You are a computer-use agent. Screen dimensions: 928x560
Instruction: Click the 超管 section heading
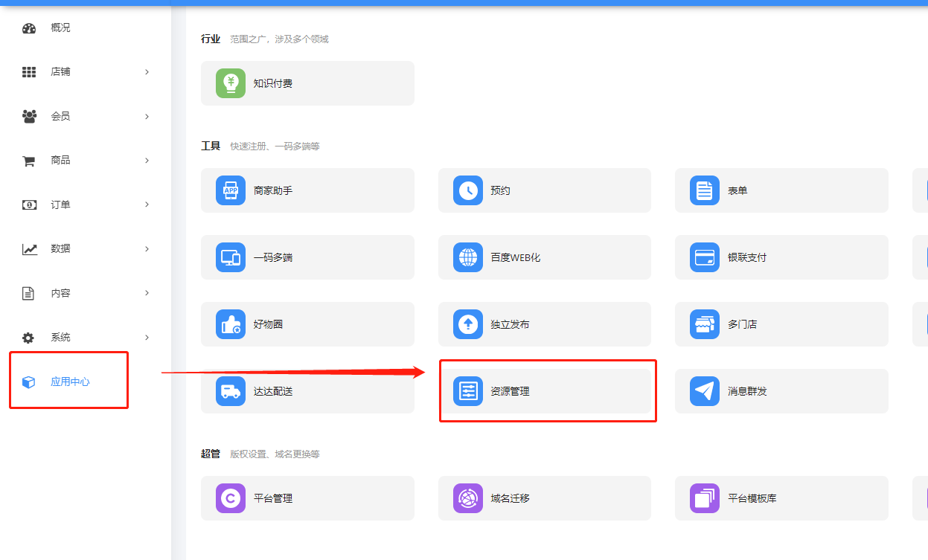coord(211,454)
